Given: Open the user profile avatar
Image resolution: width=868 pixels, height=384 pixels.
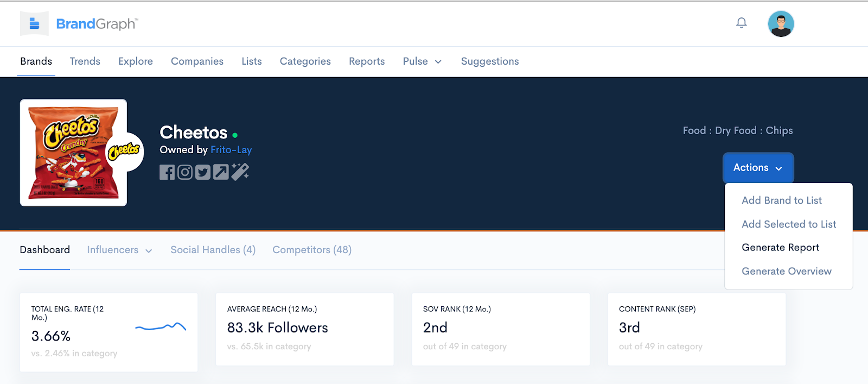Looking at the screenshot, I should (x=781, y=24).
